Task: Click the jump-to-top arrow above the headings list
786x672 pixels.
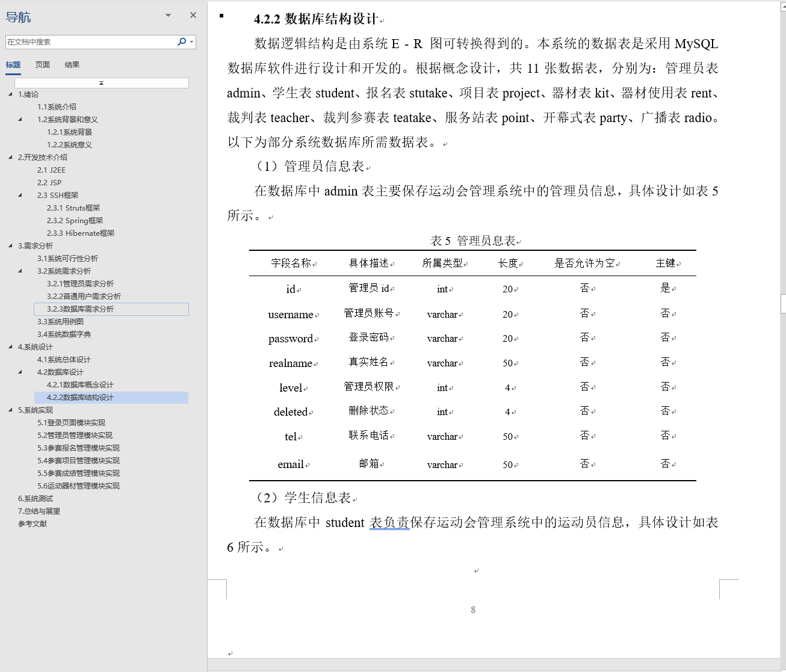Action: [x=102, y=82]
